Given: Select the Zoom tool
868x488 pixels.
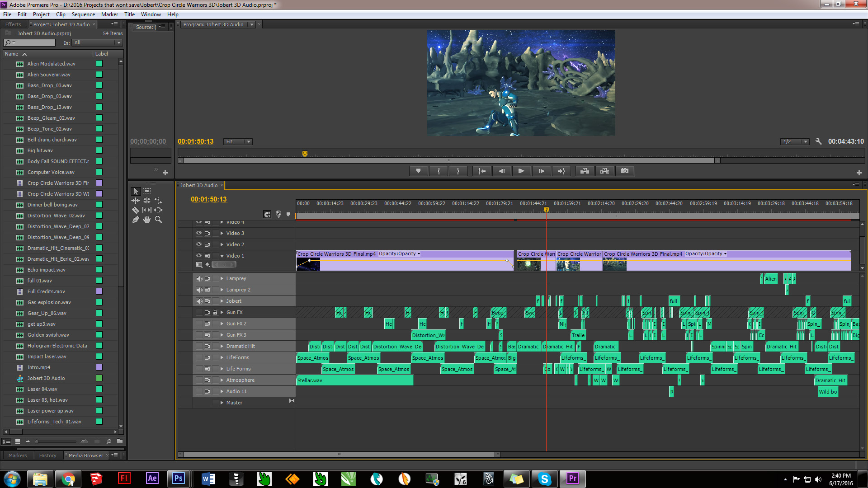Looking at the screenshot, I should click(x=158, y=220).
